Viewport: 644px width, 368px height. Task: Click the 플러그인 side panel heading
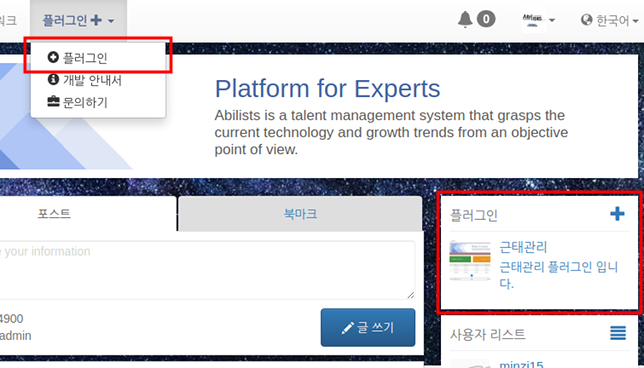[474, 215]
